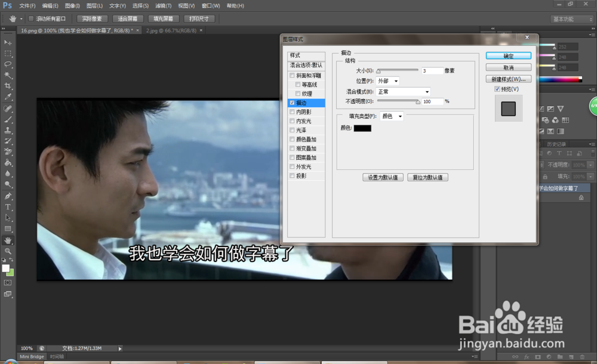The height and width of the screenshot is (364, 597).
Task: Enable 颜色叠加 checkbox
Action: pos(292,140)
